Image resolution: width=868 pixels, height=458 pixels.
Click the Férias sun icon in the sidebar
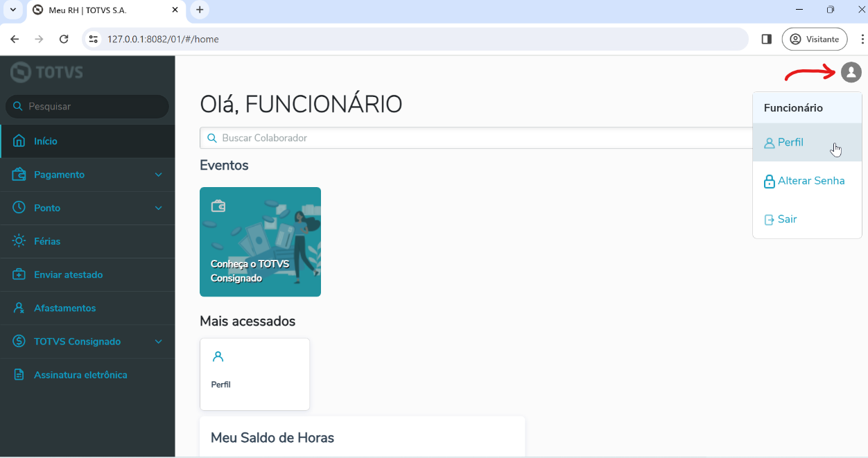19,241
